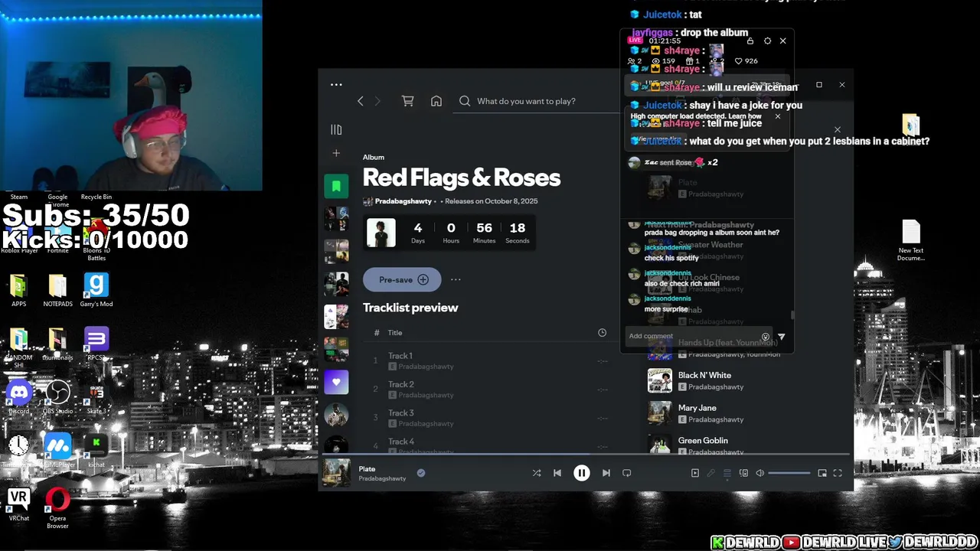Toggle the saved checkmark next to Plate
The width and height of the screenshot is (980, 551).
coord(421,473)
